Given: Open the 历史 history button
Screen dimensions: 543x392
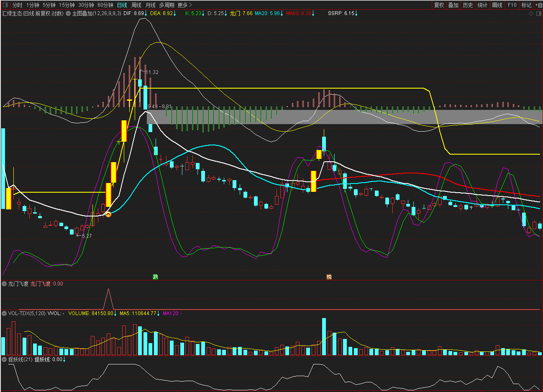Looking at the screenshot, I should tap(468, 5).
